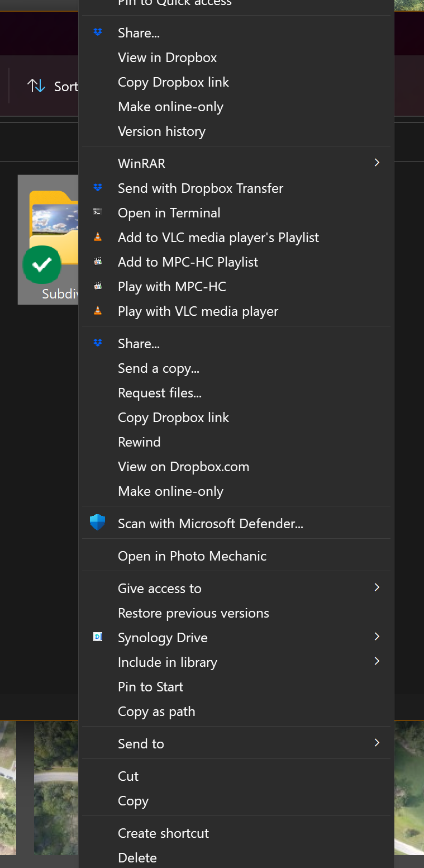Click VLC cone icon beside Add to VLC Playlist

98,237
